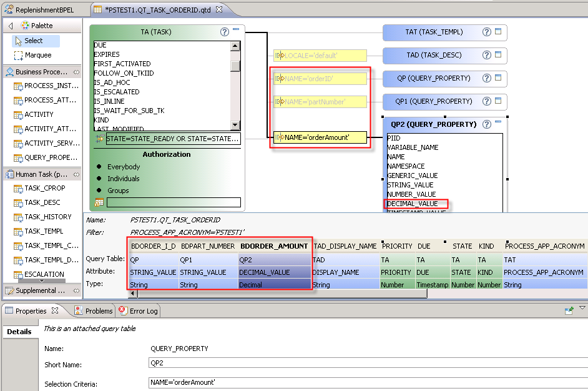This screenshot has height=391, width=588.
Task: Add ACTIVITY table from palette
Action: point(34,114)
